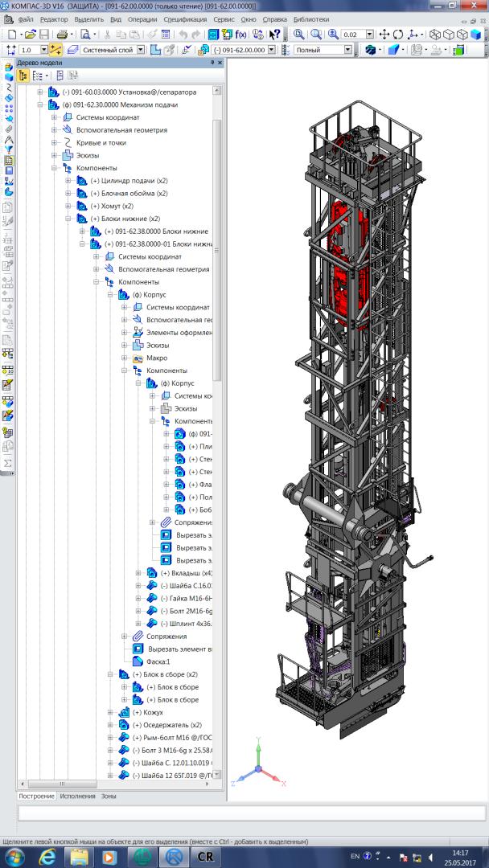Image resolution: width=489 pixels, height=868 pixels.
Task: Click the Rotate view icon
Action: coord(400,35)
